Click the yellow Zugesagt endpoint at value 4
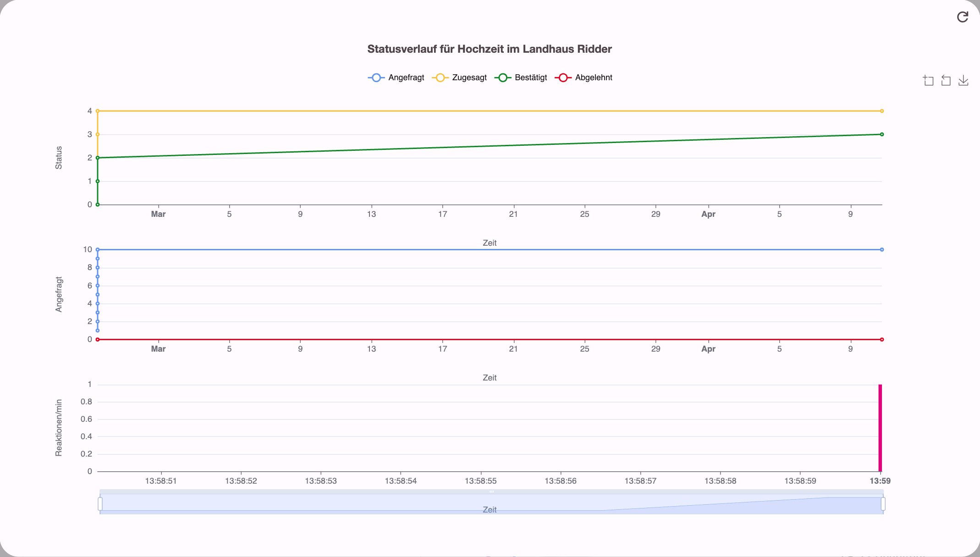The height and width of the screenshot is (557, 980). coord(882,111)
